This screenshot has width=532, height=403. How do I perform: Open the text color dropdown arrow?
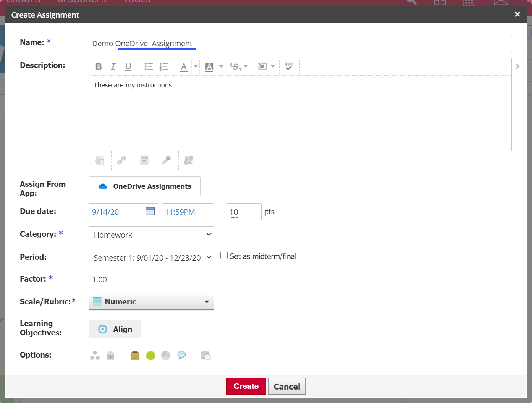coord(196,66)
